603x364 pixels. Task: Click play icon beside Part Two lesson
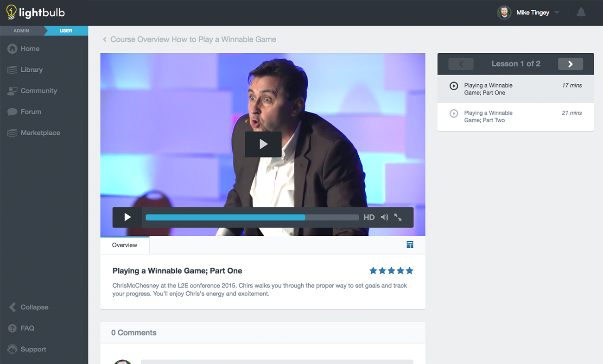point(454,113)
